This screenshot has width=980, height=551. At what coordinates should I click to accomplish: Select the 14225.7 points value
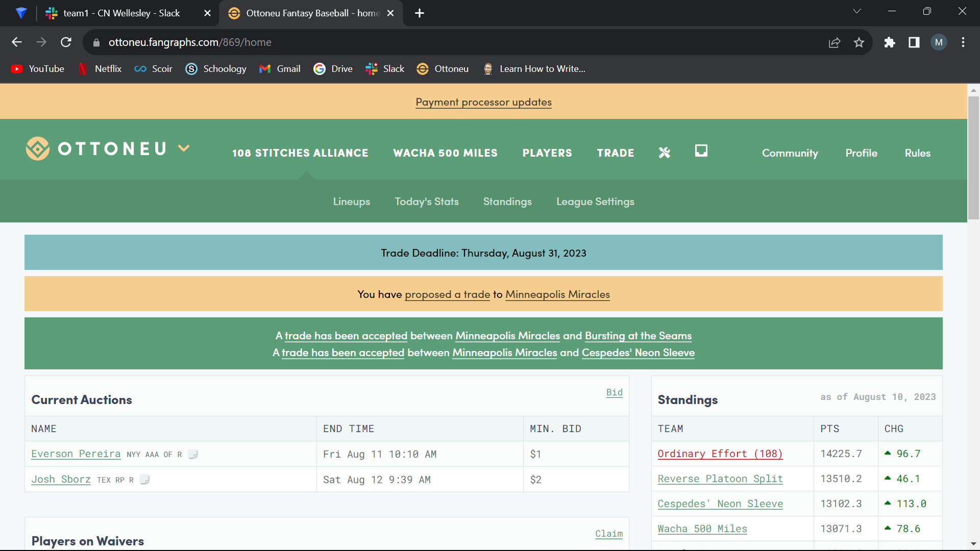(x=841, y=454)
